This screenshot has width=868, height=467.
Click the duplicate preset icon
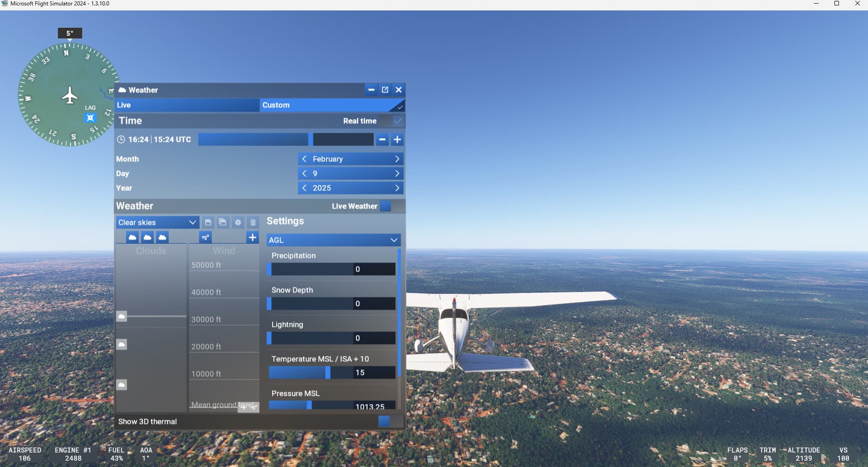pyautogui.click(x=223, y=223)
